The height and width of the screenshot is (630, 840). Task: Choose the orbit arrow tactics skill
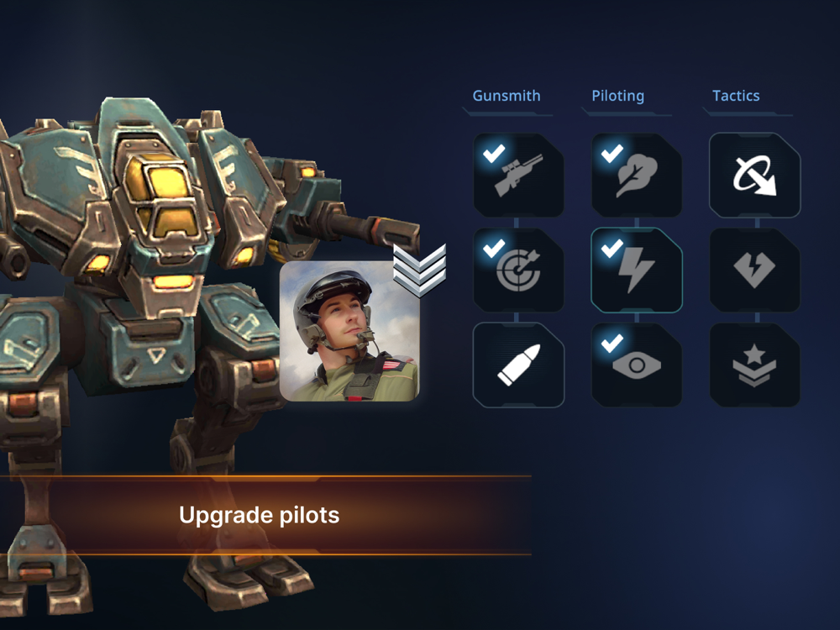point(755,176)
